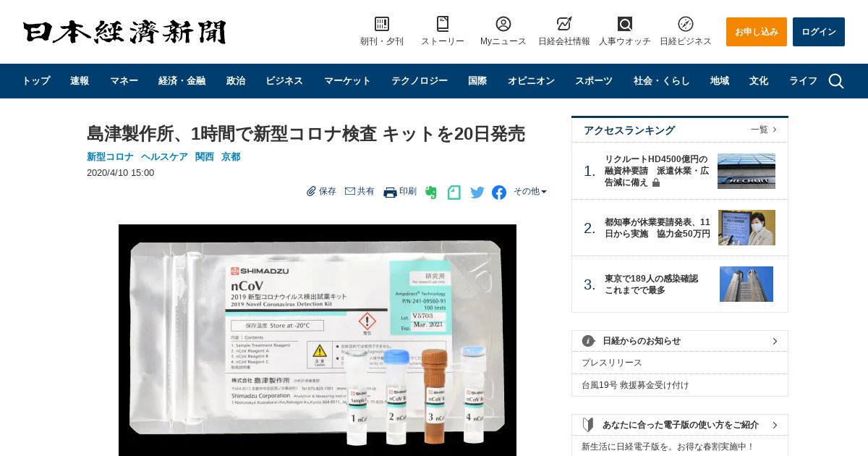Screen dimensions: 868x456
Task: Open the プレスリリース link
Action: (612, 363)
